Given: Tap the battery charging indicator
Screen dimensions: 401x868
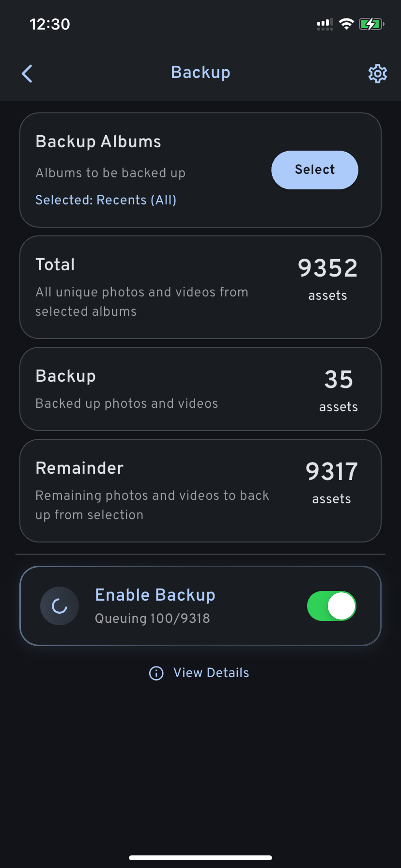Looking at the screenshot, I should point(371,24).
